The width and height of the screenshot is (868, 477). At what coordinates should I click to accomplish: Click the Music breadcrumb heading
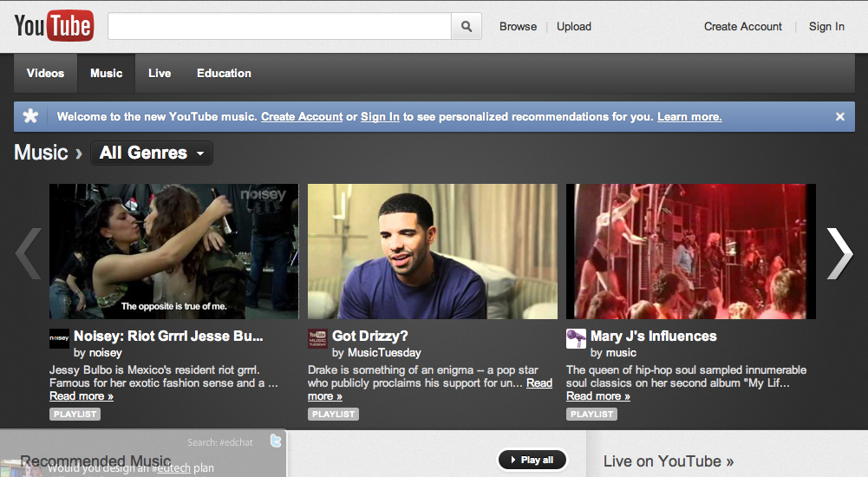pos(41,153)
